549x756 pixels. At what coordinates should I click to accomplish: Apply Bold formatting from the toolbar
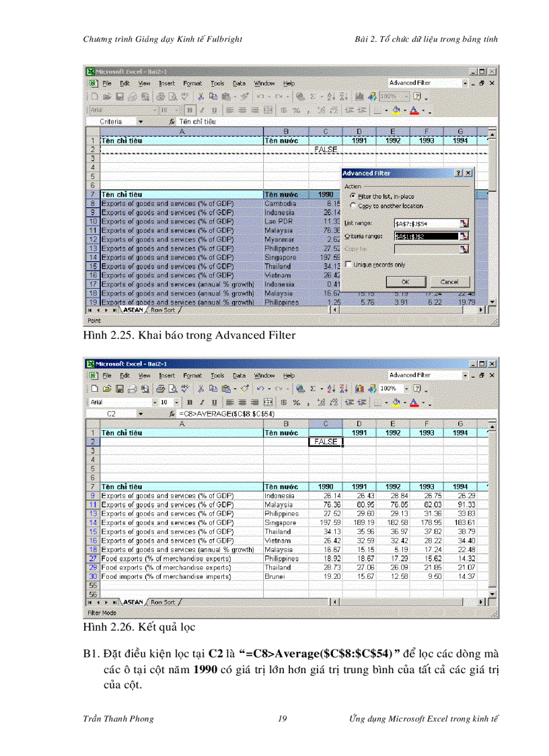tap(192, 110)
